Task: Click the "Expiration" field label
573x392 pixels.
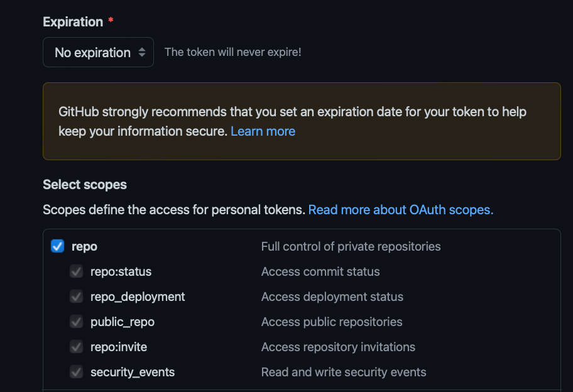Action: point(72,21)
